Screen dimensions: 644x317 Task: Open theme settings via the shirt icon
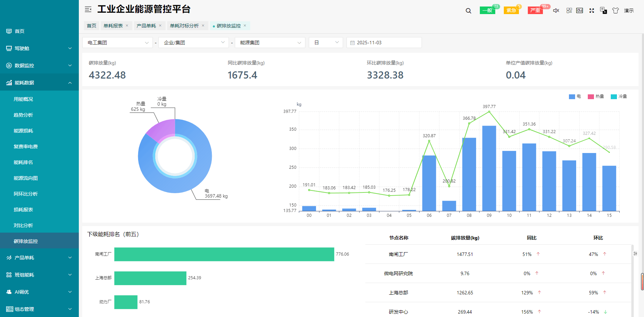(616, 11)
